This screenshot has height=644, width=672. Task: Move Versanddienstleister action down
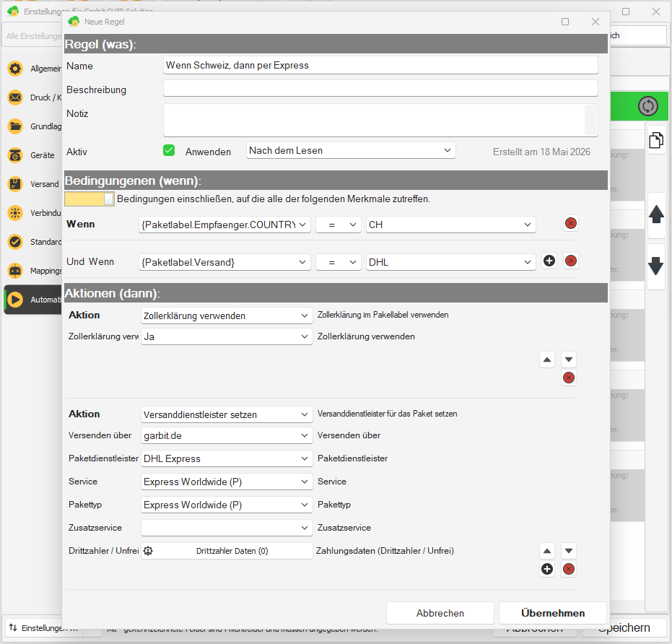tap(568, 551)
